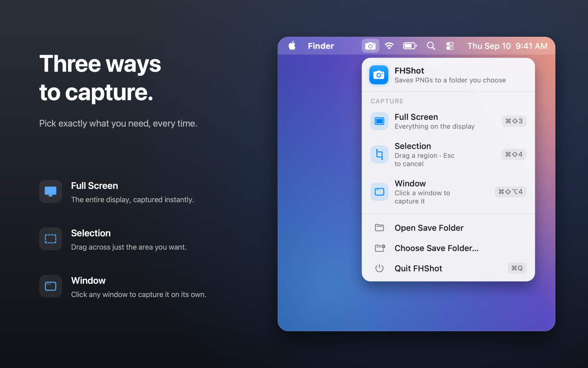Click the ⌘⇧3 shortcut badge

coord(514,121)
